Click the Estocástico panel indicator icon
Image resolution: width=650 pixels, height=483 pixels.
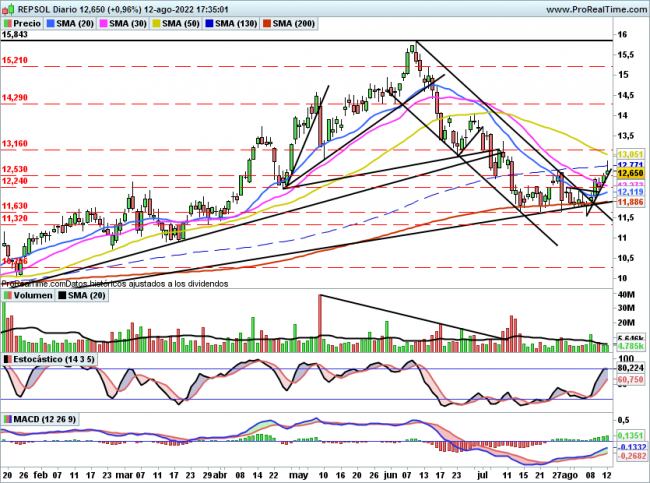click(7, 358)
